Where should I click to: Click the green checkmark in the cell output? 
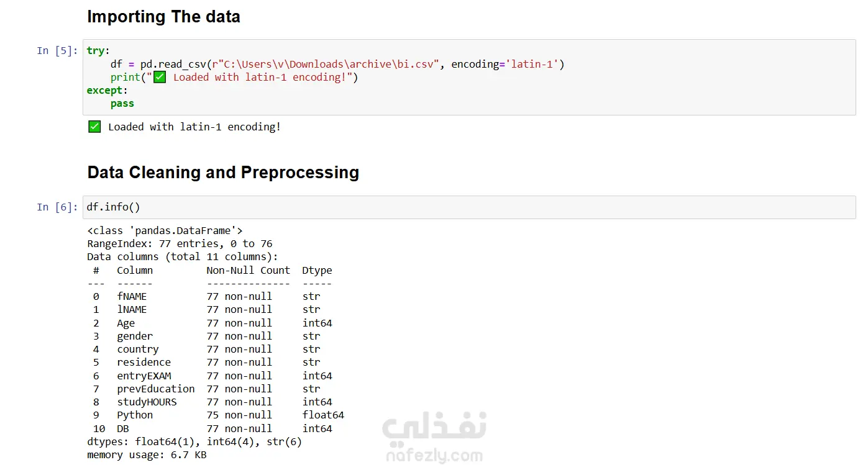tap(94, 127)
